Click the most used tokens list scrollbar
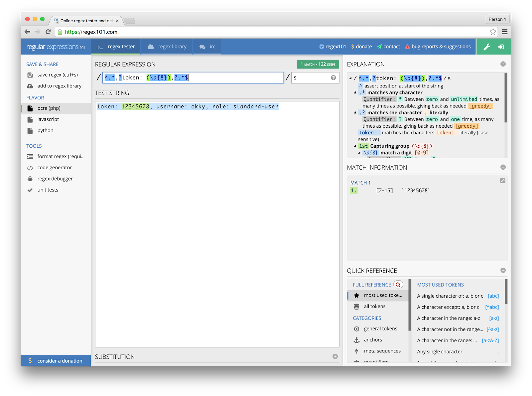 pos(506,292)
